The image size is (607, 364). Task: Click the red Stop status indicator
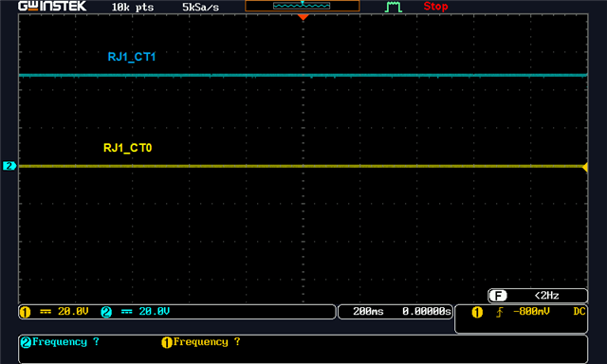pos(435,7)
